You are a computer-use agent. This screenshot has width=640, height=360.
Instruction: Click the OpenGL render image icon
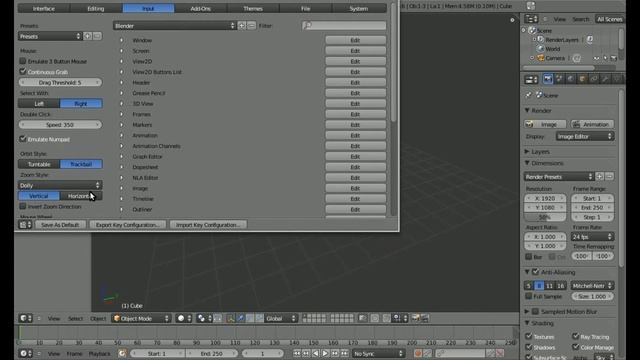point(416,318)
